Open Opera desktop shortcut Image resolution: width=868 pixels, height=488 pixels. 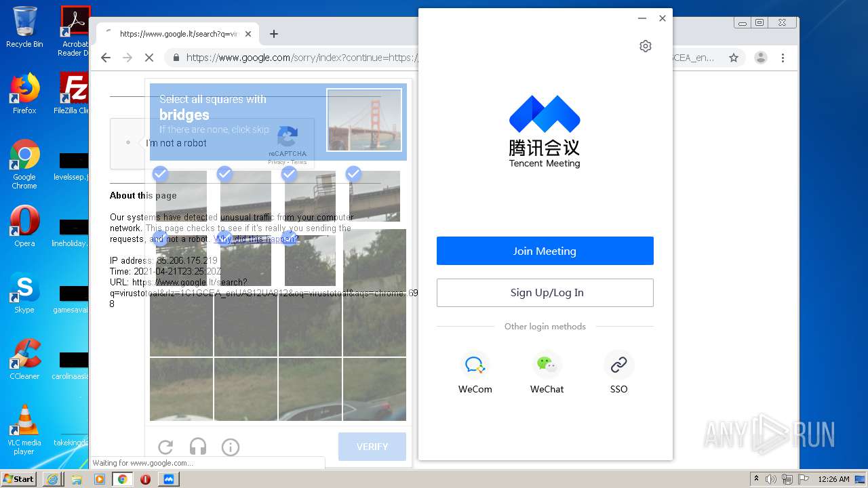point(24,226)
